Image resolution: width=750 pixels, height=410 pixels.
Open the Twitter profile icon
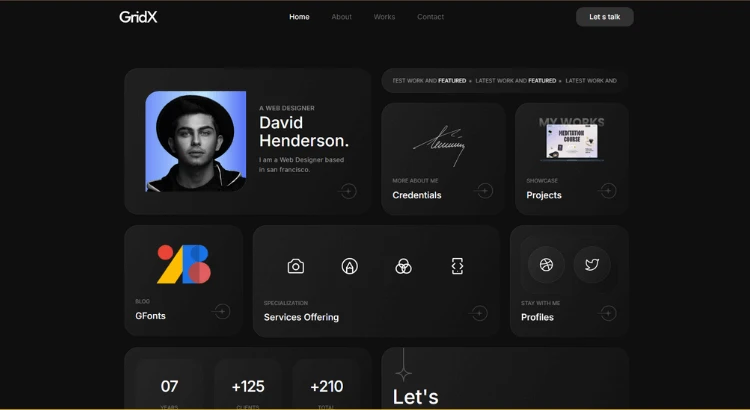coord(592,265)
